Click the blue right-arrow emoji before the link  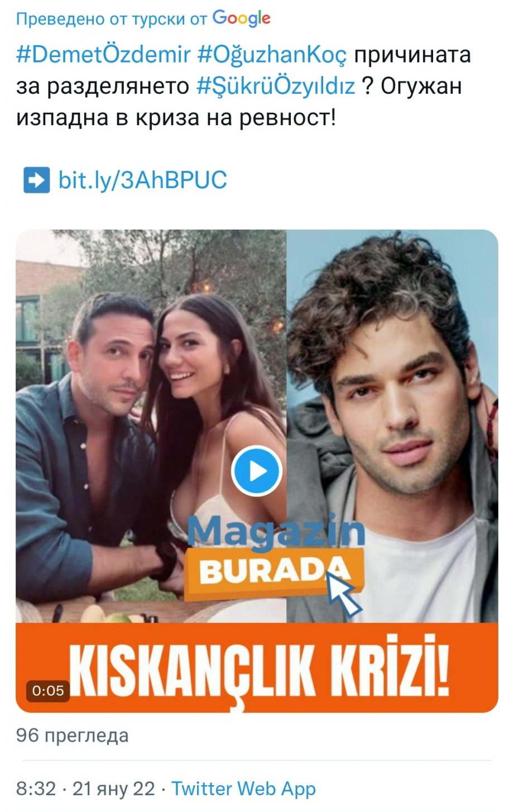(36, 180)
